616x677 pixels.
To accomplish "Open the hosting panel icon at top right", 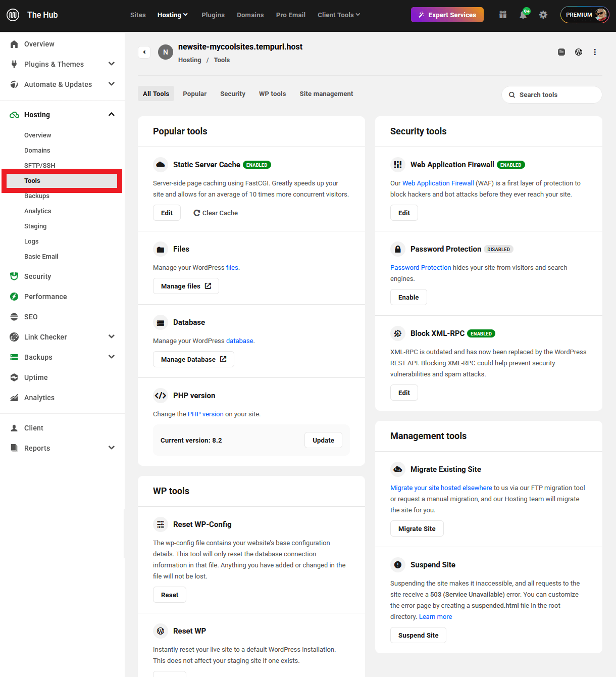I will [x=561, y=52].
